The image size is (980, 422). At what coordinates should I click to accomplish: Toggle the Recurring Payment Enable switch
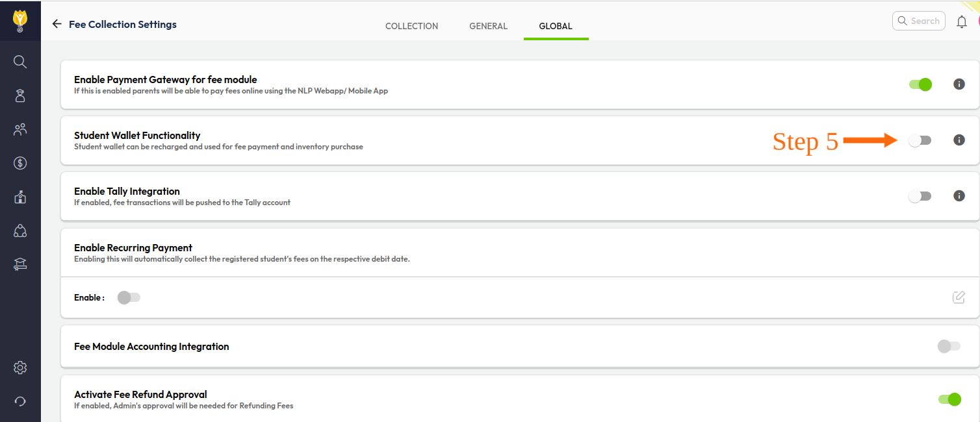tap(129, 297)
